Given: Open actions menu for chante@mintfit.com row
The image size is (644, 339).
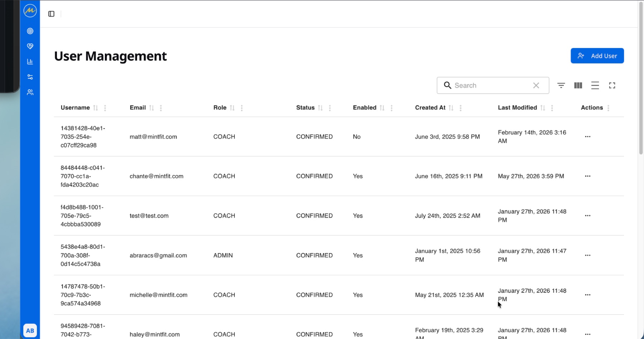Looking at the screenshot, I should point(587,176).
